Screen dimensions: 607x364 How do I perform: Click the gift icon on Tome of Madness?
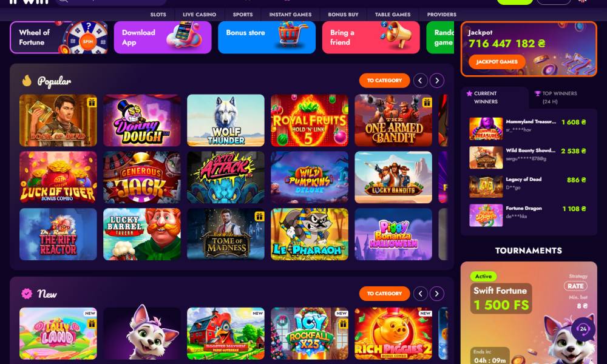tap(259, 217)
